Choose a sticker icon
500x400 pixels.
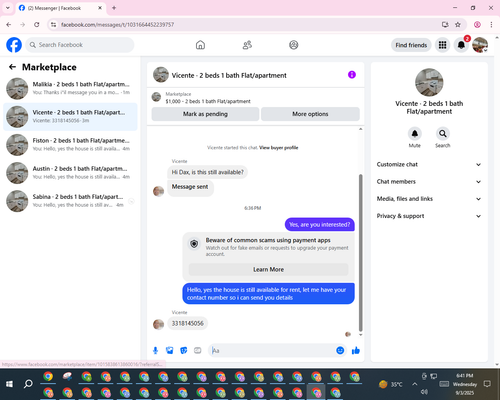pyautogui.click(x=184, y=350)
